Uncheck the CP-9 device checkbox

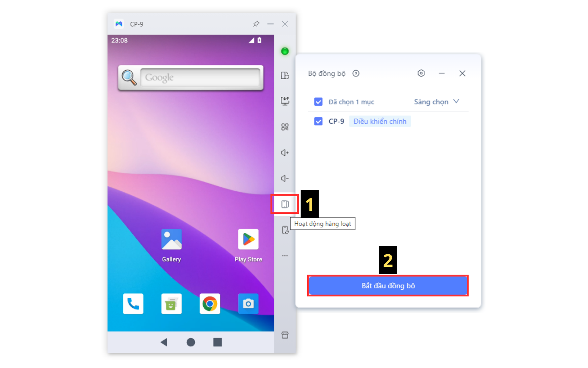pyautogui.click(x=318, y=121)
